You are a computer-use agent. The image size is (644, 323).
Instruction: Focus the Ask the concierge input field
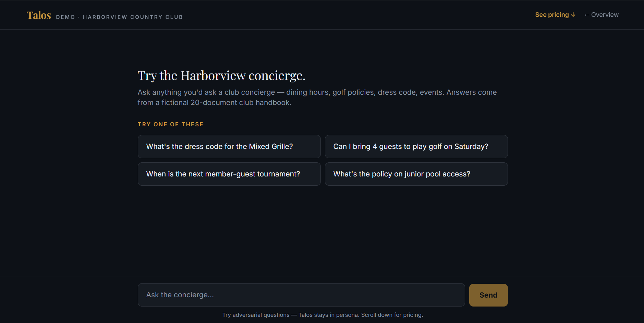coord(301,295)
